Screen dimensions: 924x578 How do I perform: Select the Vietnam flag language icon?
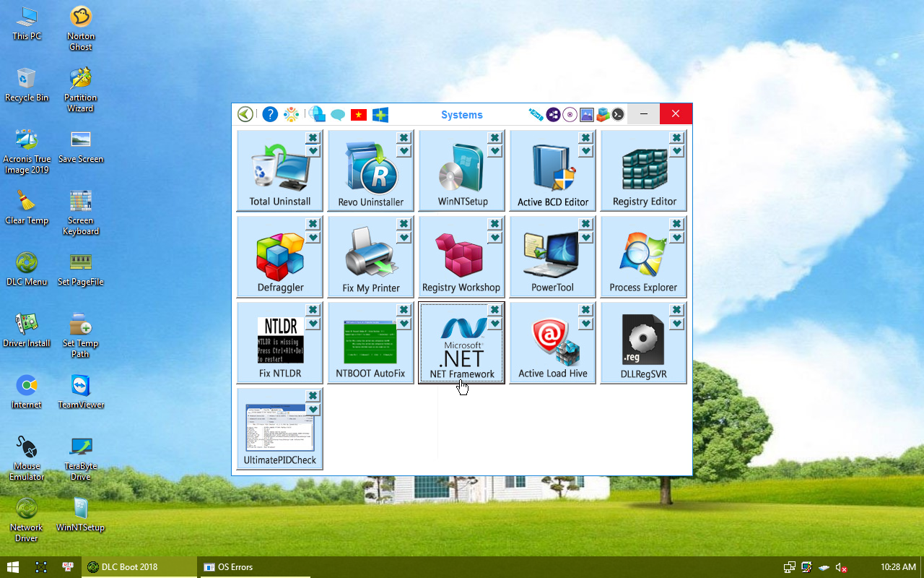coord(358,114)
